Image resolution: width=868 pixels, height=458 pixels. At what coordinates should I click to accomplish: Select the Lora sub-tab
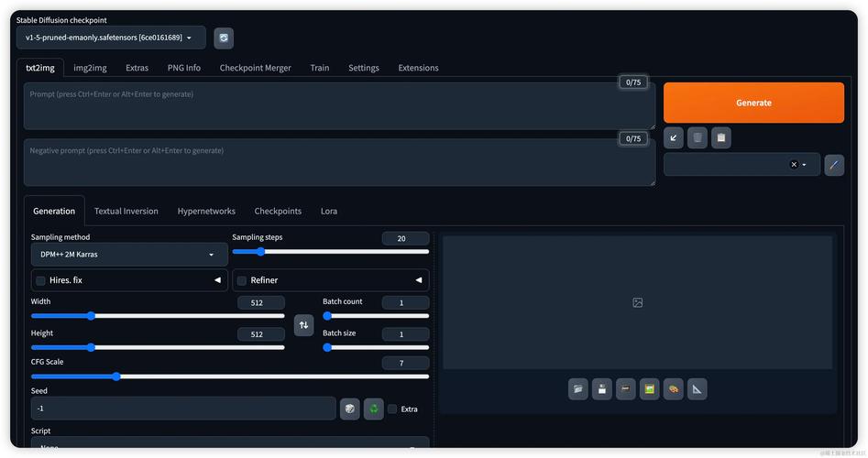(x=329, y=211)
